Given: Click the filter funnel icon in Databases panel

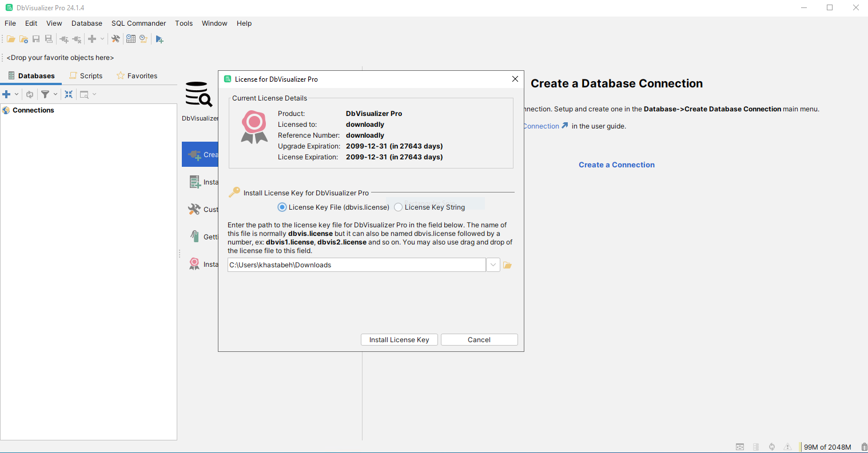Looking at the screenshot, I should pyautogui.click(x=45, y=94).
